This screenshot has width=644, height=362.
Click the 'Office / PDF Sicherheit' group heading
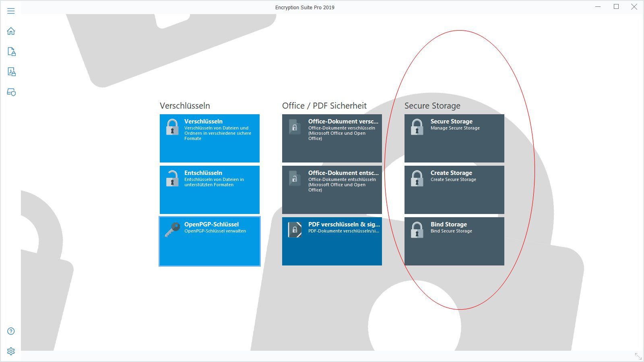click(x=324, y=105)
